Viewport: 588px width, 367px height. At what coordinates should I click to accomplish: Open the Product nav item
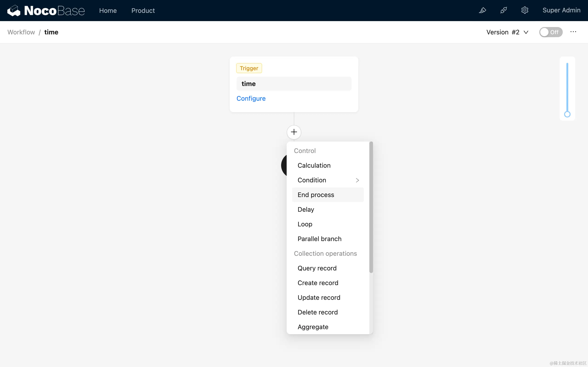(x=143, y=11)
